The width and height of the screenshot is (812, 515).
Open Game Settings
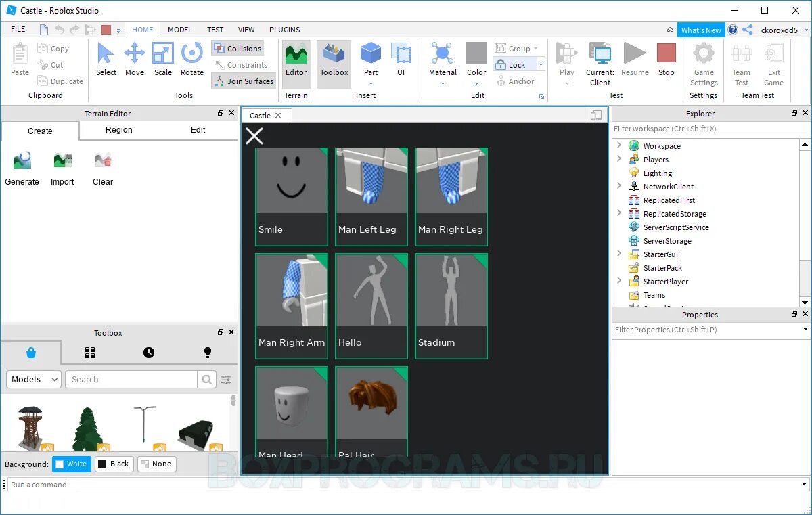click(704, 64)
